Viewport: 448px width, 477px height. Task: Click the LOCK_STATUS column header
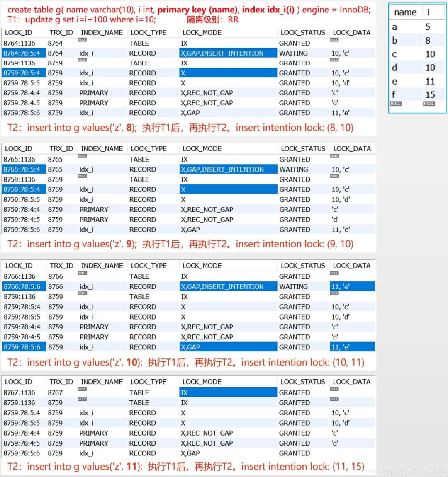coord(303,32)
